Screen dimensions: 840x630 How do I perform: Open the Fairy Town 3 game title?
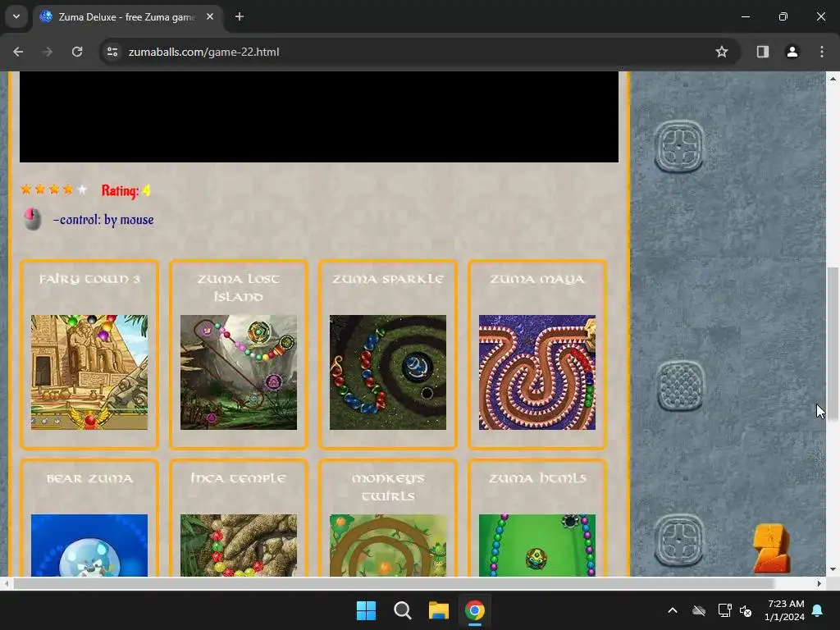(x=89, y=279)
